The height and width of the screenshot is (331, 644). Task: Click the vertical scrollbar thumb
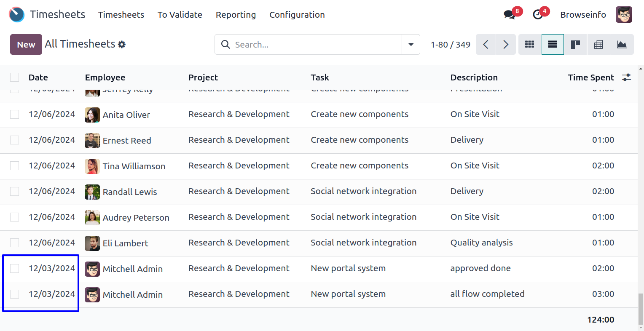click(641, 310)
